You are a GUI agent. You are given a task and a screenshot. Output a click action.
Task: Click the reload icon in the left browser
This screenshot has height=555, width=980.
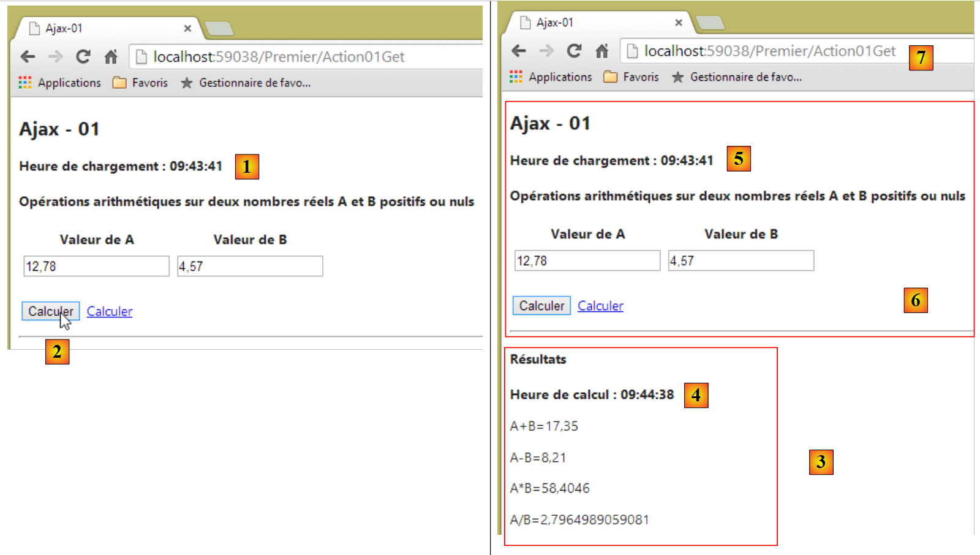83,57
